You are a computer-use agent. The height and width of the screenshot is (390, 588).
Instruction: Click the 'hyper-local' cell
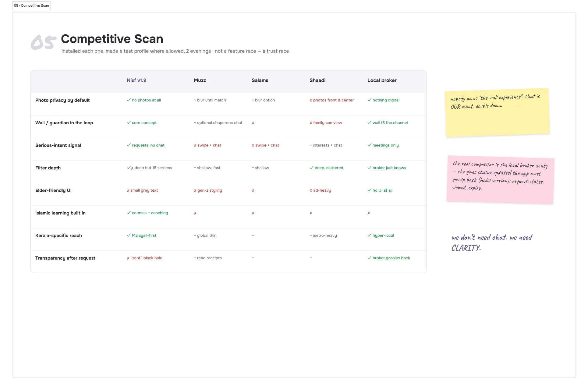coord(381,236)
